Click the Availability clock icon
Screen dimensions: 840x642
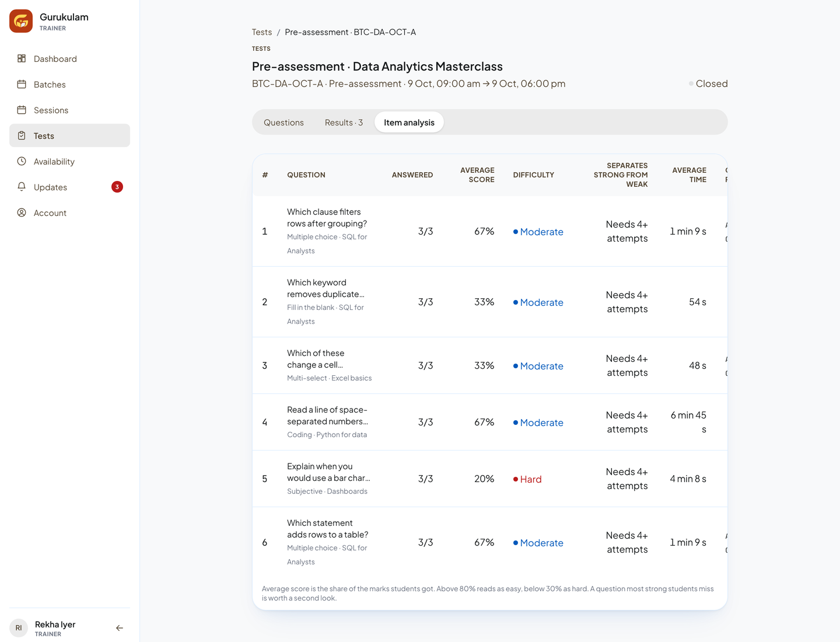[x=22, y=161]
